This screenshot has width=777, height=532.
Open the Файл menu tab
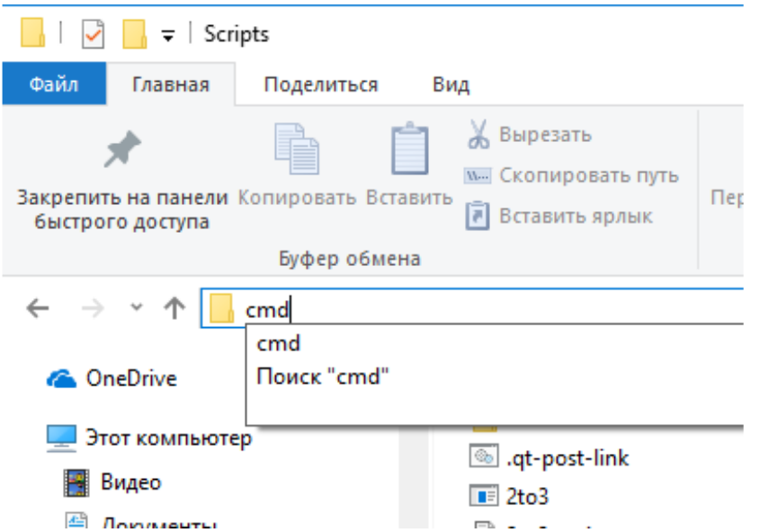pyautogui.click(x=53, y=85)
